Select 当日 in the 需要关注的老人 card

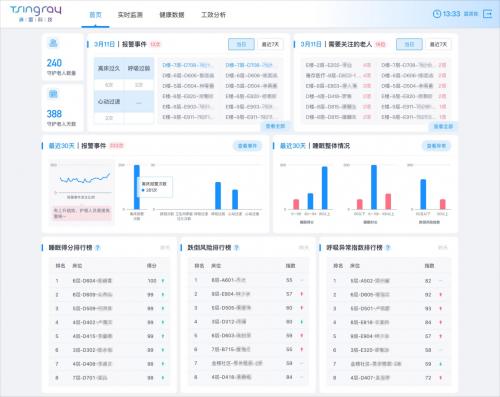click(x=409, y=44)
